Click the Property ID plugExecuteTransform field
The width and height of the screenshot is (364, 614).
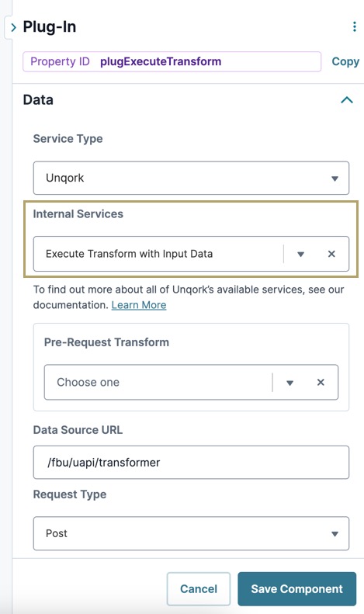172,61
